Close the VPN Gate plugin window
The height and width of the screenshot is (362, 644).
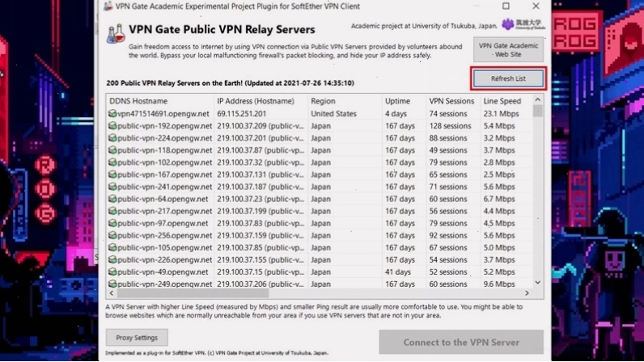(536, 6)
